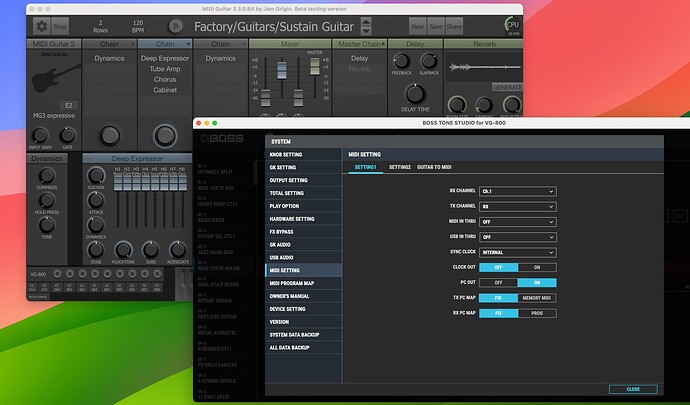The height and width of the screenshot is (405, 690).
Task: Open the RX CHANNEL dropdown
Action: coord(518,191)
